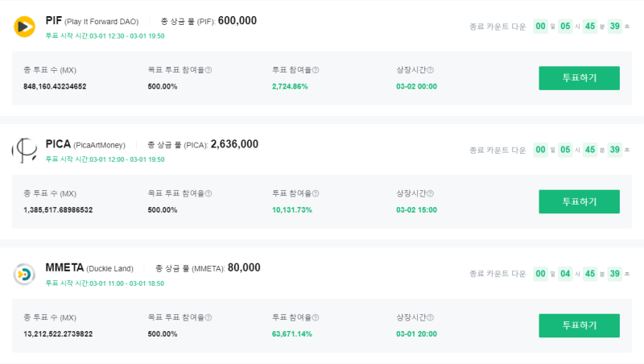Click the PIF yellow play logo icon
The height and width of the screenshot is (364, 644).
(x=24, y=27)
